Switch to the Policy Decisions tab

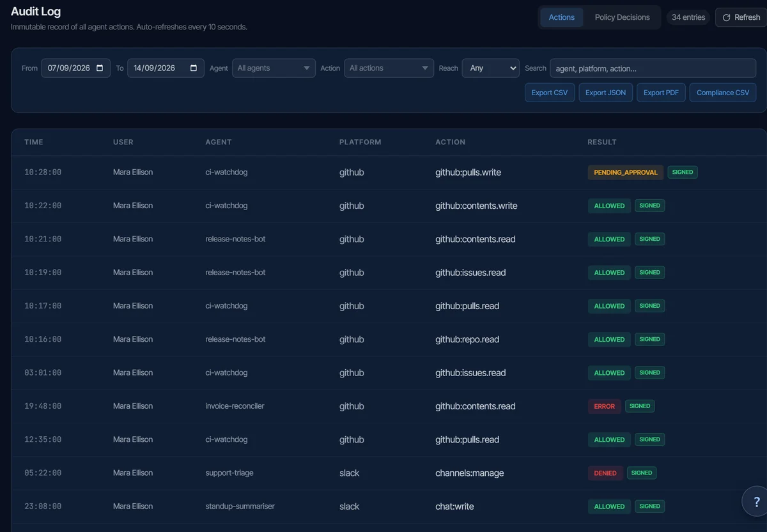coord(622,17)
